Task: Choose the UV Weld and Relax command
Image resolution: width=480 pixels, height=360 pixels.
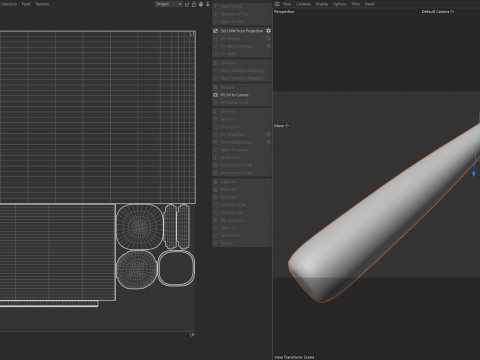Action: [242, 46]
